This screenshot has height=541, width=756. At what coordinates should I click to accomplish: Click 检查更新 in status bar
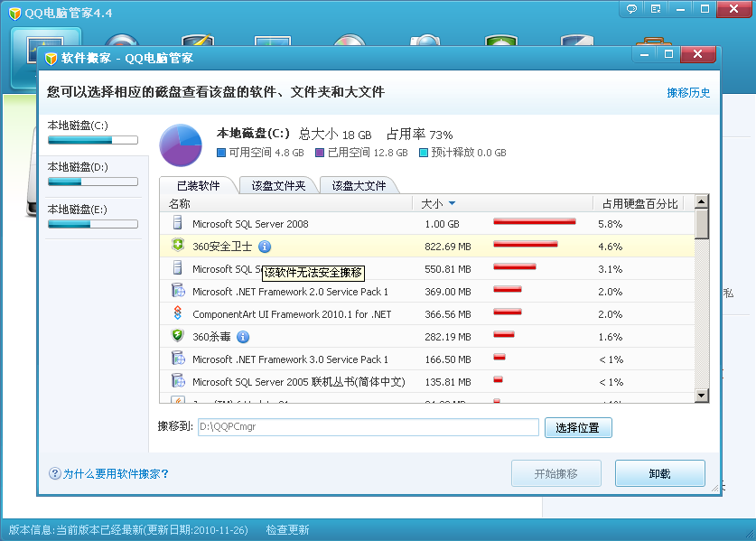coord(287,530)
